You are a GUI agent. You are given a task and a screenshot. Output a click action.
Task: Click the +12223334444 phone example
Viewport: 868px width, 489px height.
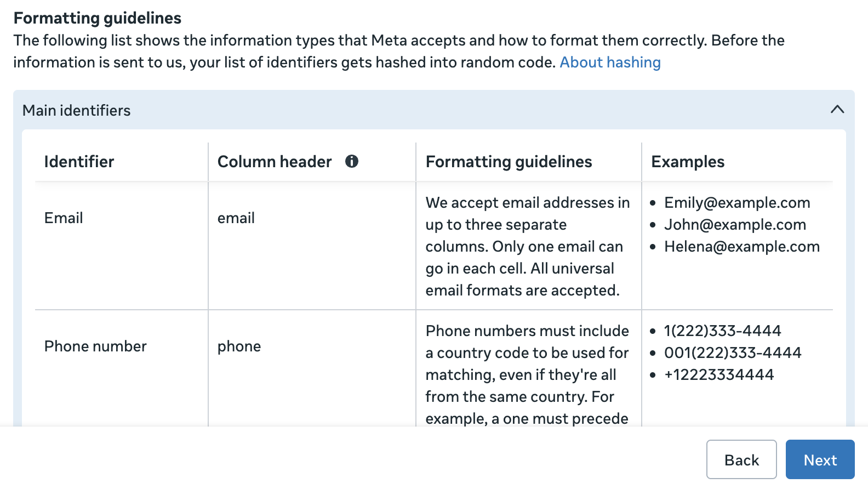tap(719, 375)
